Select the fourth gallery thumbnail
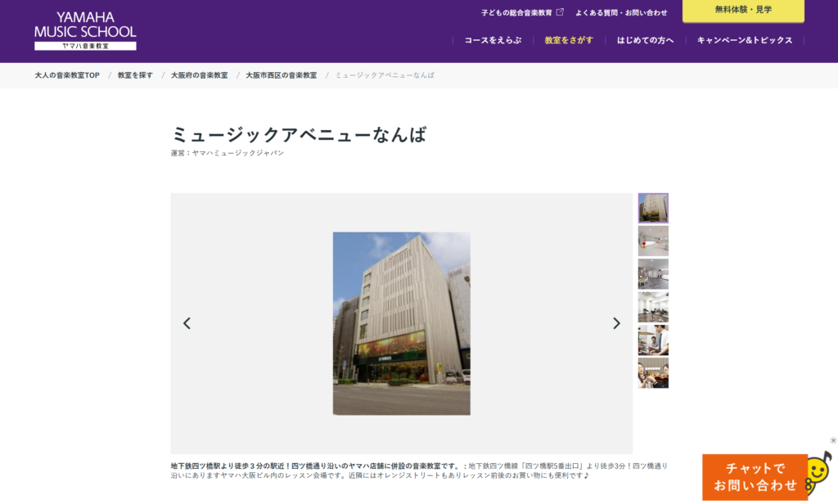The width and height of the screenshot is (838, 504). 653,307
